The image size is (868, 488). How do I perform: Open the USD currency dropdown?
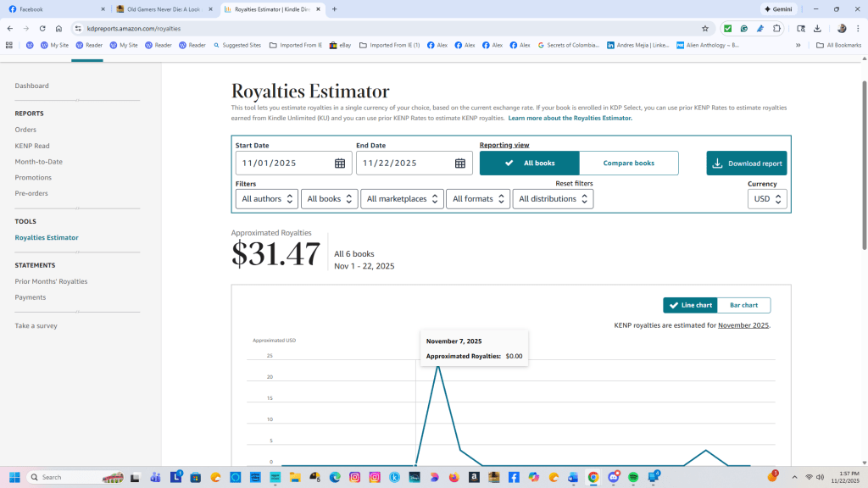(x=766, y=198)
